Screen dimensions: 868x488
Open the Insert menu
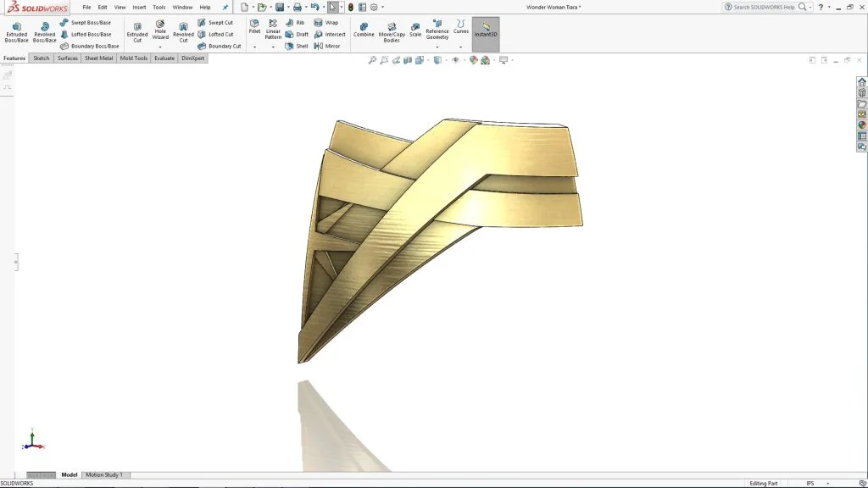point(139,7)
